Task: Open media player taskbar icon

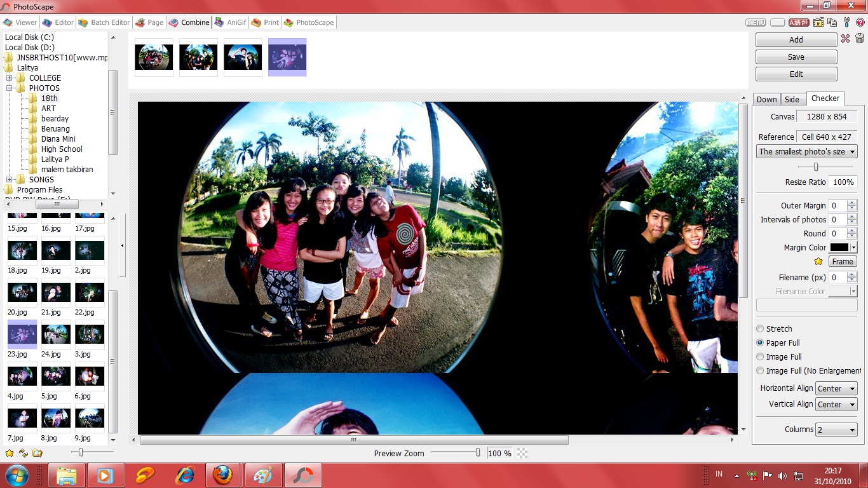Action: (x=105, y=475)
